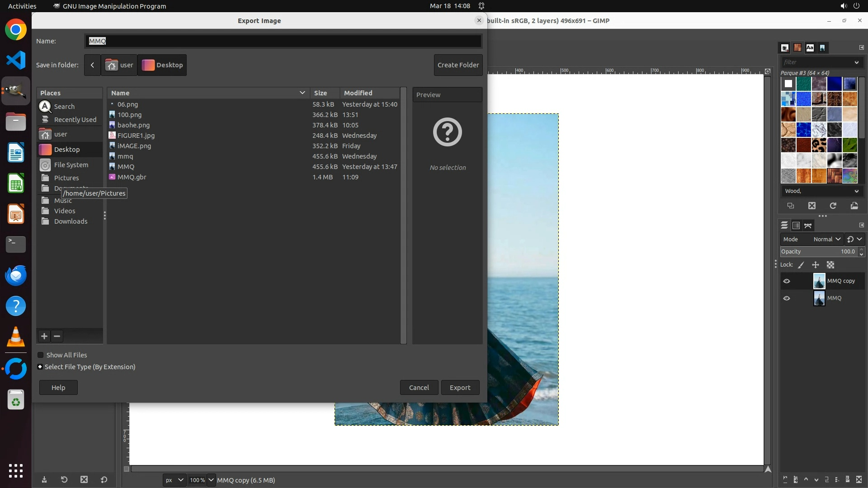
Task: Switch to the Channels tab
Action: coord(796,225)
